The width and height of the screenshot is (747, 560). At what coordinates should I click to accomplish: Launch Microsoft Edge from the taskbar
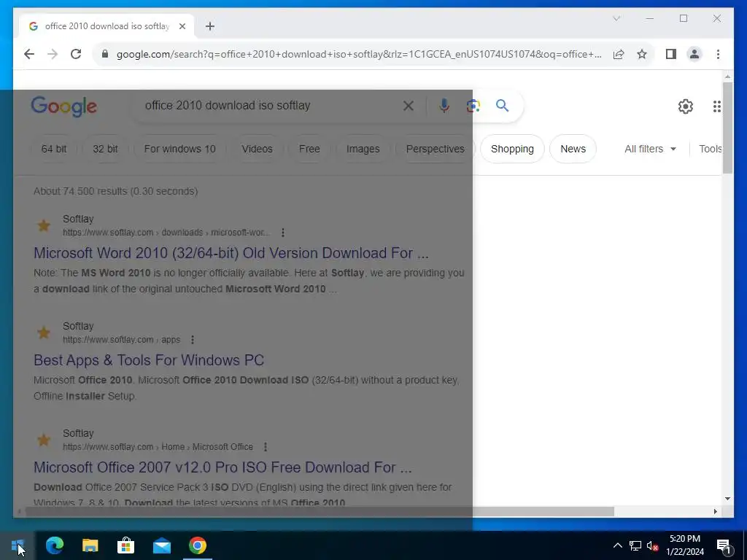coord(54,545)
